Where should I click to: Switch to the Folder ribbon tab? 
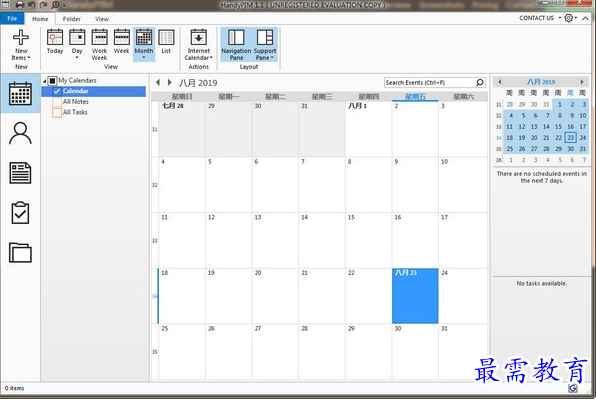point(71,19)
